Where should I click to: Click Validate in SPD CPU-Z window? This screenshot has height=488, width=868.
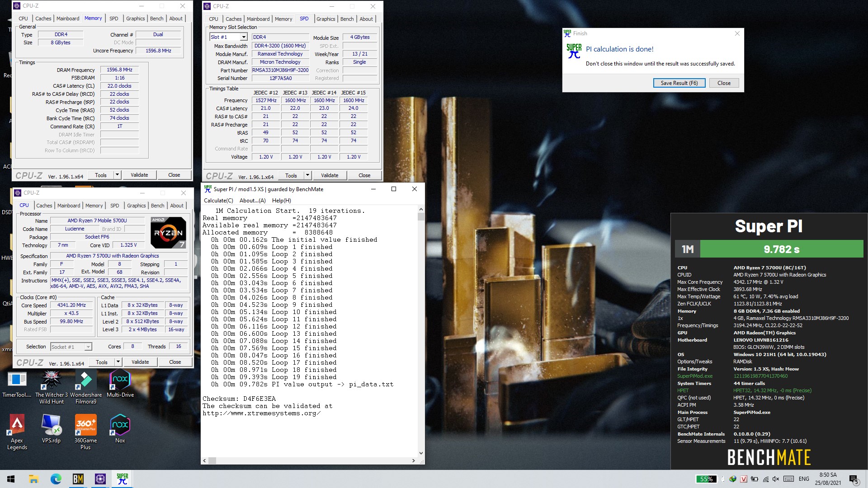[x=330, y=175]
